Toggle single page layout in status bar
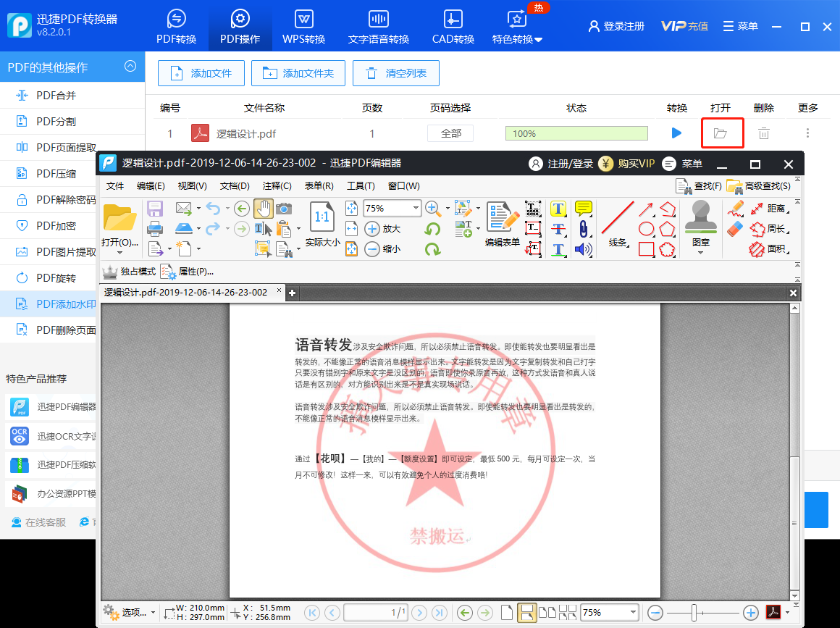The height and width of the screenshot is (628, 840). click(507, 613)
